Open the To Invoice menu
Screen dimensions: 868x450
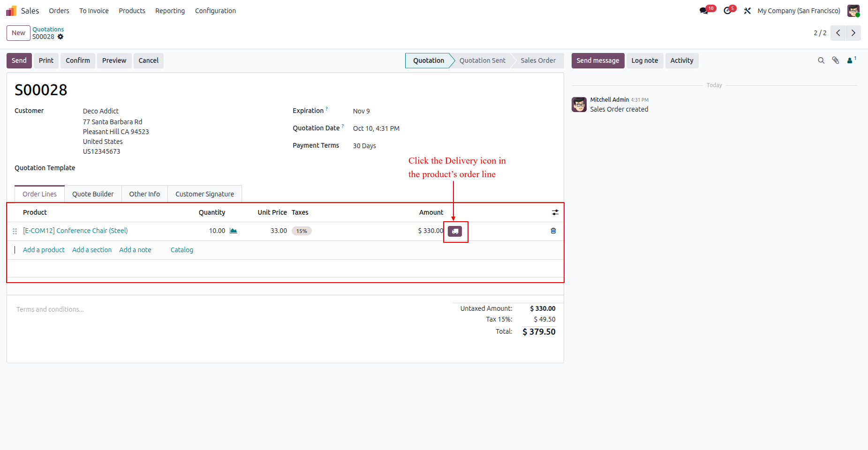pyautogui.click(x=94, y=10)
